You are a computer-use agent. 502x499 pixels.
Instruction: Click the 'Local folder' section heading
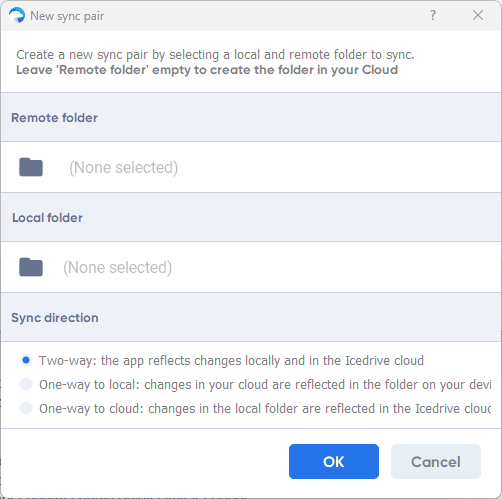[x=47, y=218]
